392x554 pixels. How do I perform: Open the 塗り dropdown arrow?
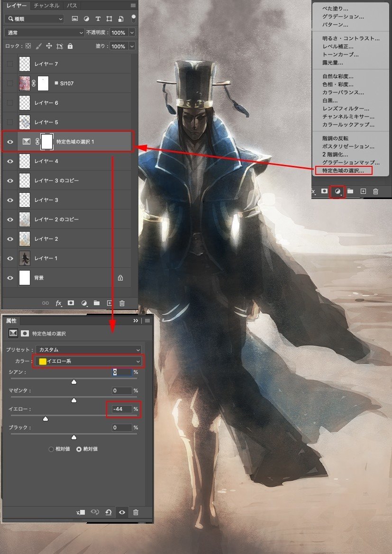click(x=132, y=46)
